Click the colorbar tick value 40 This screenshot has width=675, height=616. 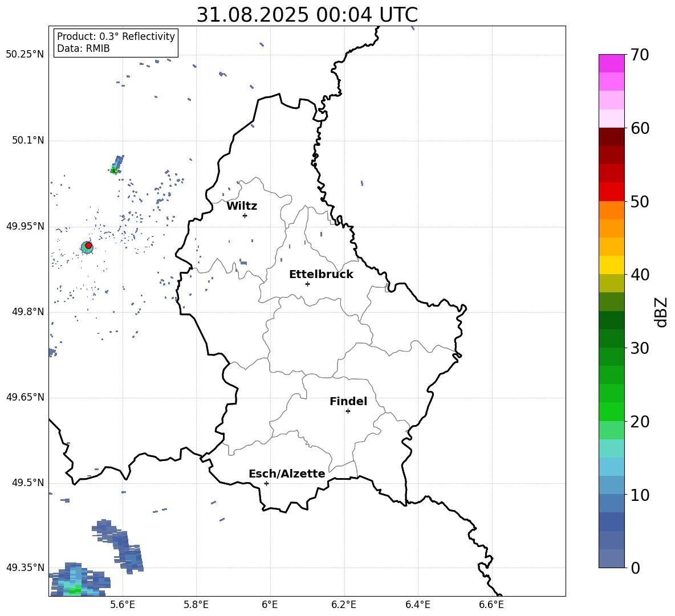[640, 275]
